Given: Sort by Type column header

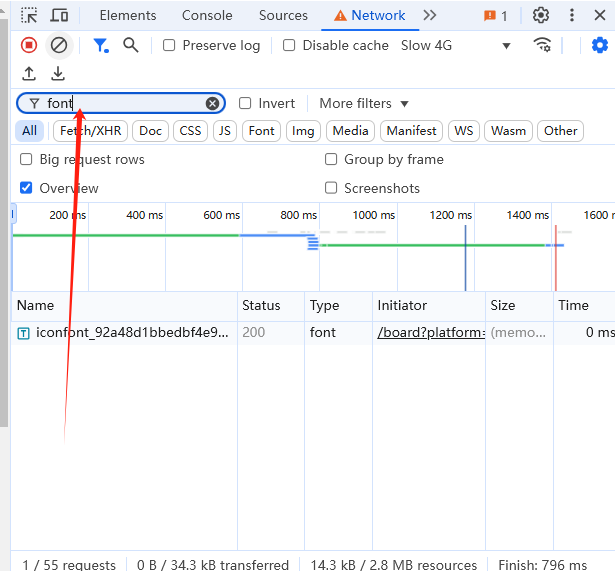Looking at the screenshot, I should point(338,306).
